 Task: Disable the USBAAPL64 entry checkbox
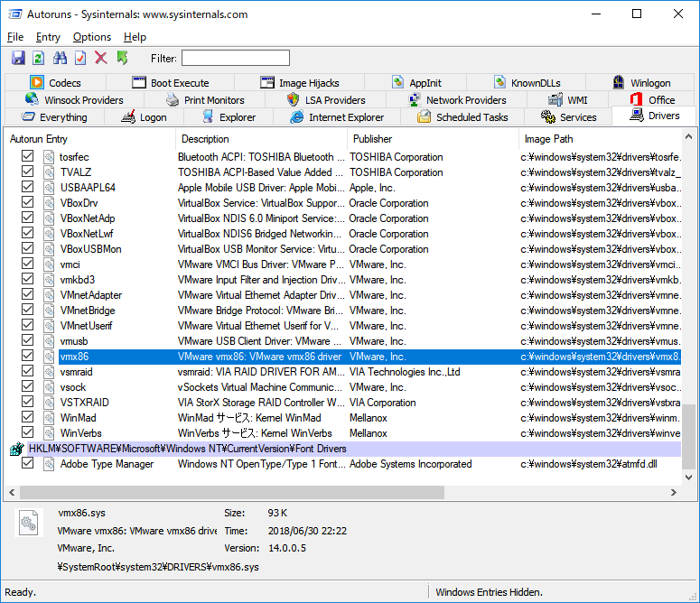pyautogui.click(x=27, y=187)
